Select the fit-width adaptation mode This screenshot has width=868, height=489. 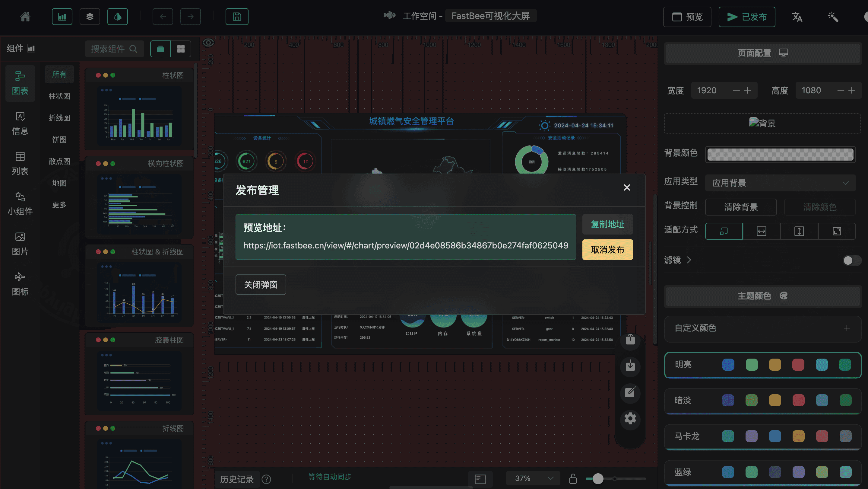[762, 231]
